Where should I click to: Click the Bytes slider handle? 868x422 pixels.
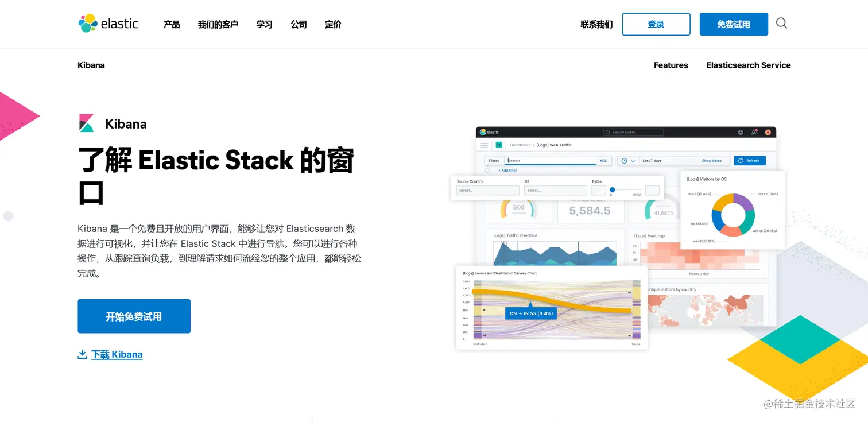613,189
